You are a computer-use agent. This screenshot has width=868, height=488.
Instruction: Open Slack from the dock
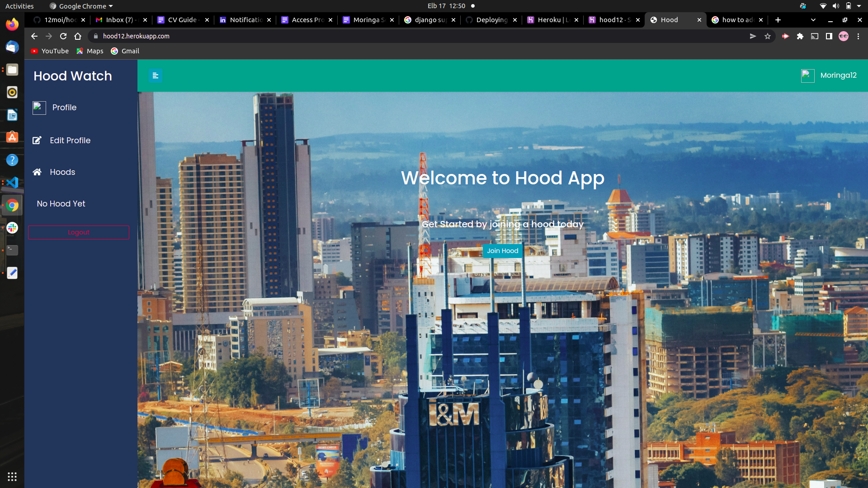pos(12,228)
